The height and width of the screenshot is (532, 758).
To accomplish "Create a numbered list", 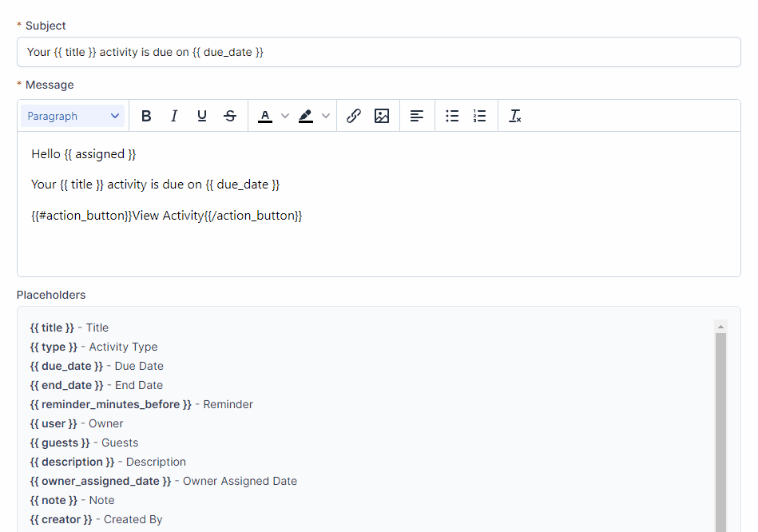I will tap(479, 116).
